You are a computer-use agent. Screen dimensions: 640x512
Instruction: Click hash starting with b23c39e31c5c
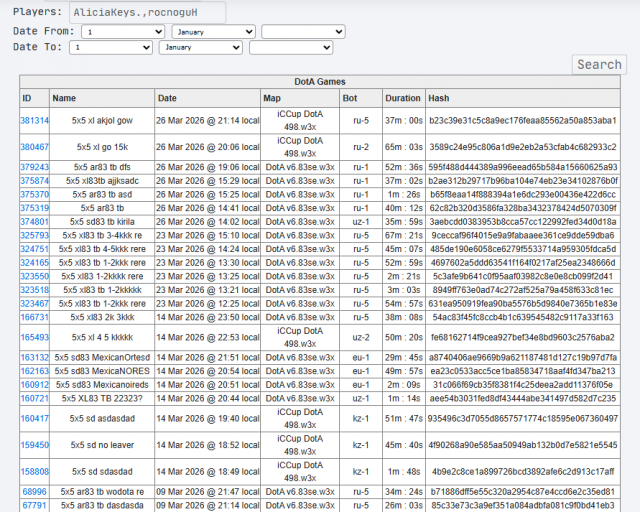(523, 120)
